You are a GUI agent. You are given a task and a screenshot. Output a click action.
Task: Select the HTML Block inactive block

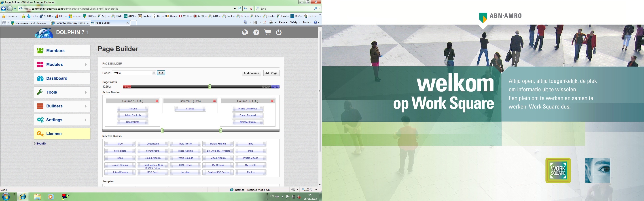pos(186,165)
